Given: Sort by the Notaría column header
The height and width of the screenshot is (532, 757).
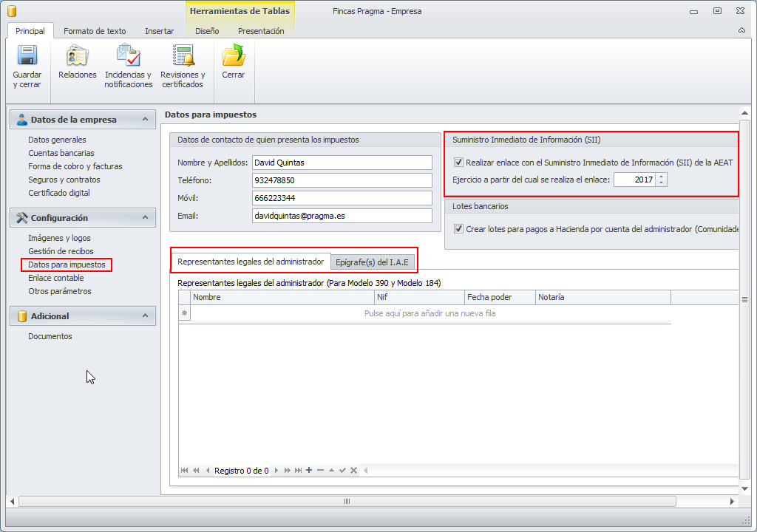Looking at the screenshot, I should (603, 297).
